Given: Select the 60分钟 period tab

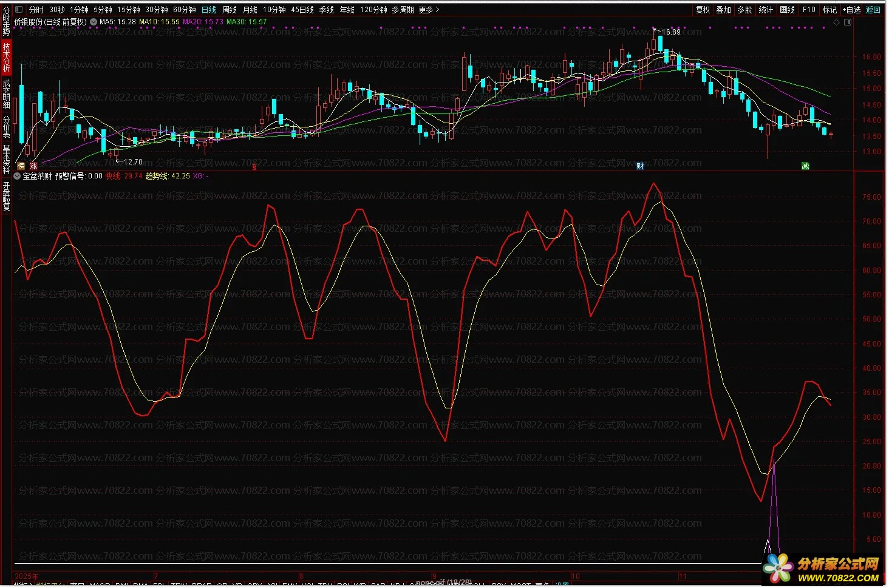Looking at the screenshot, I should tap(185, 10).
